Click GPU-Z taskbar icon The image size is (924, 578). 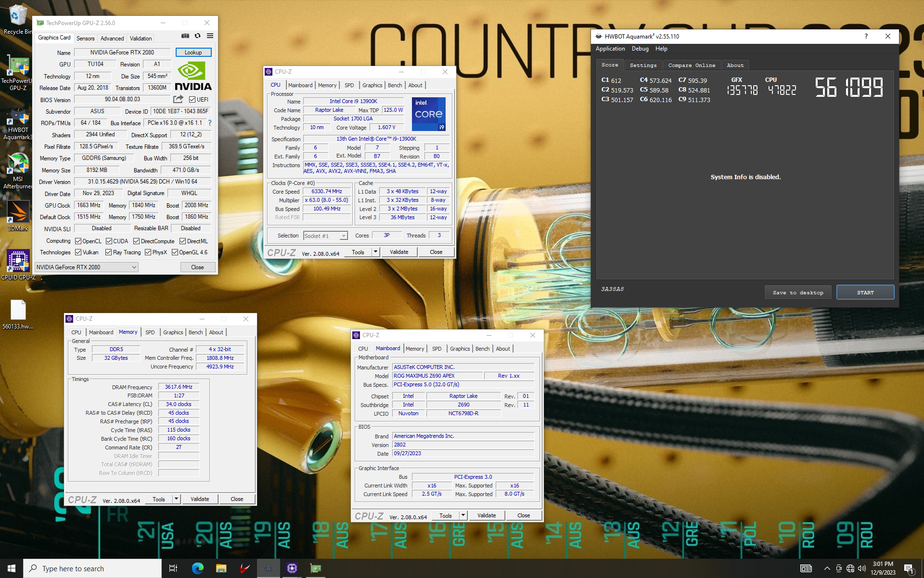pos(315,568)
